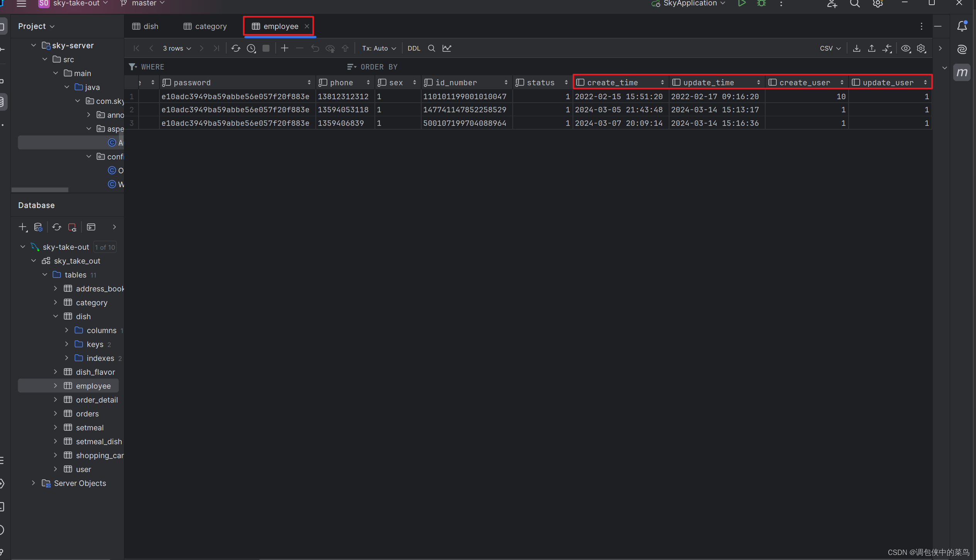Open the 3 rows page size selector
Viewport: 976px width, 560px height.
pos(177,48)
